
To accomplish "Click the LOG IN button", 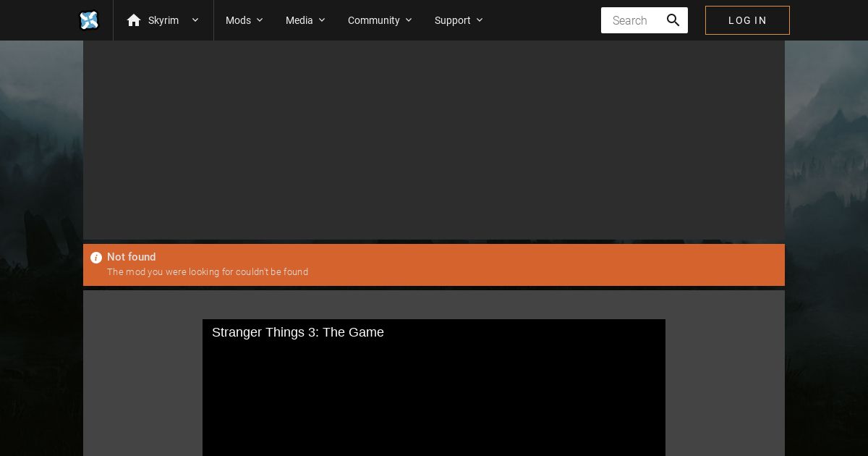I will point(747,20).
